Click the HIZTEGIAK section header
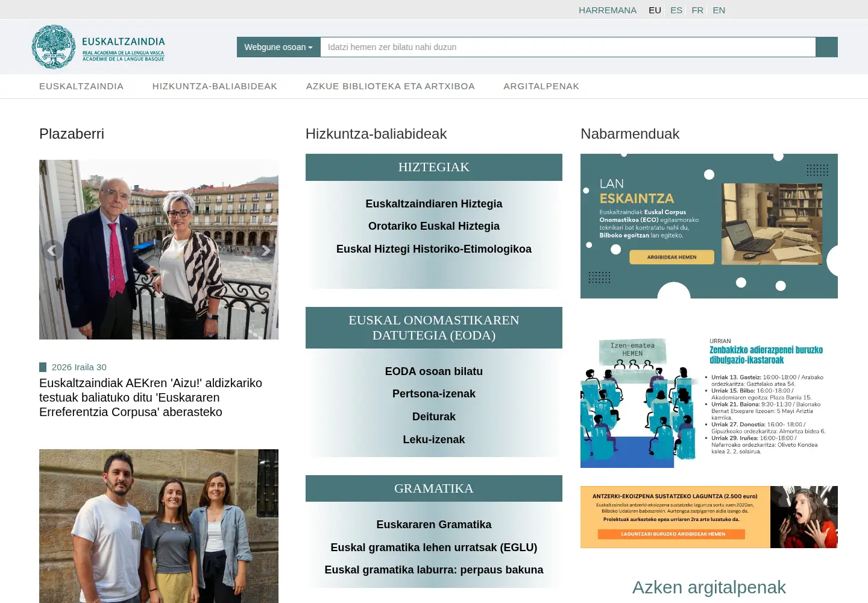Screen dimensions: 868x603 [434, 167]
